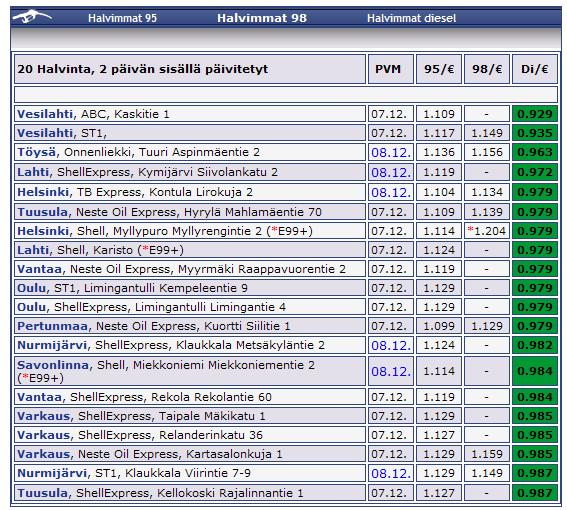This screenshot has height=510, width=567.
Task: Click diesel price 0.982 cell
Action: (534, 345)
